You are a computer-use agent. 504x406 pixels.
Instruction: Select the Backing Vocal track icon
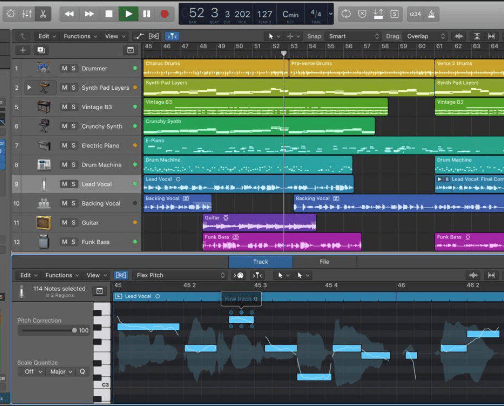click(44, 203)
